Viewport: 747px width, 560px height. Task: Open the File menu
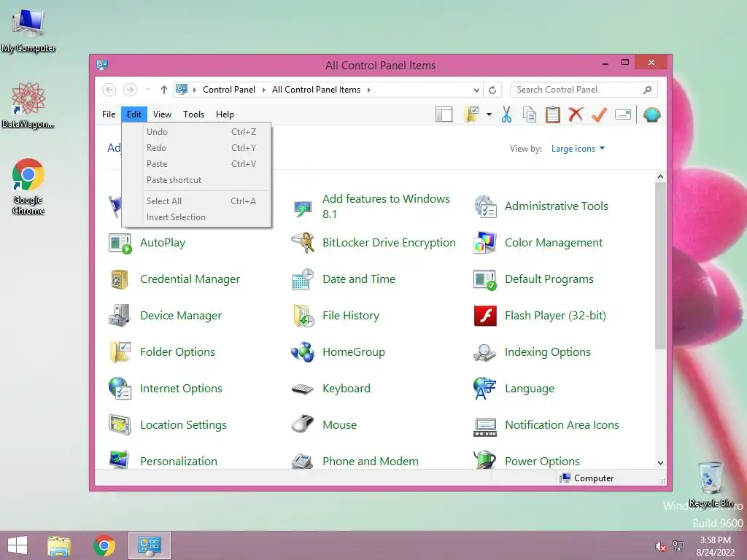click(x=109, y=114)
